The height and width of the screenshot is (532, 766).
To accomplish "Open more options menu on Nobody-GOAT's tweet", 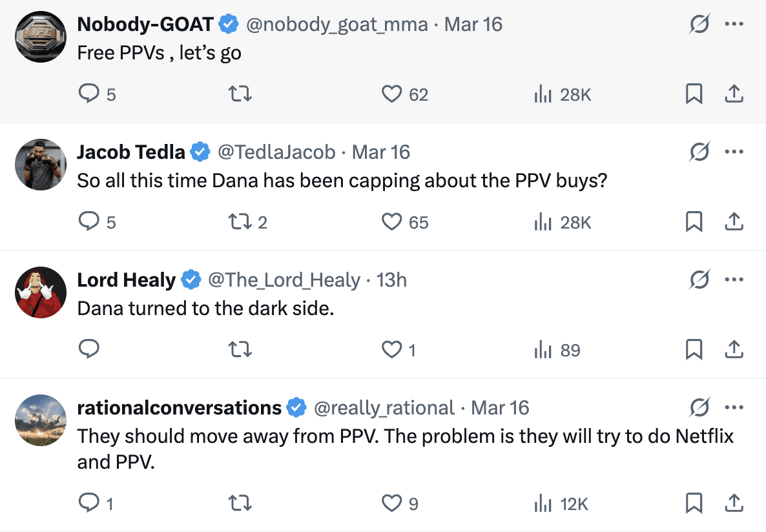I will 734,23.
